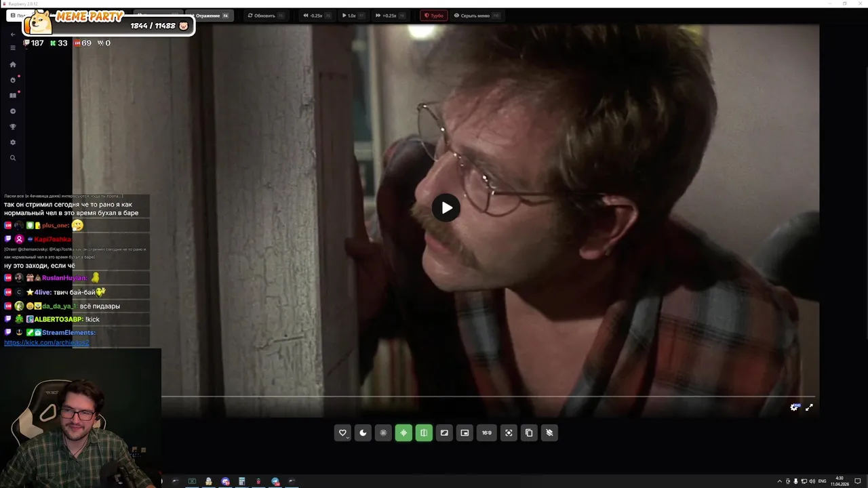Go to the home icon in sidebar

click(12, 64)
